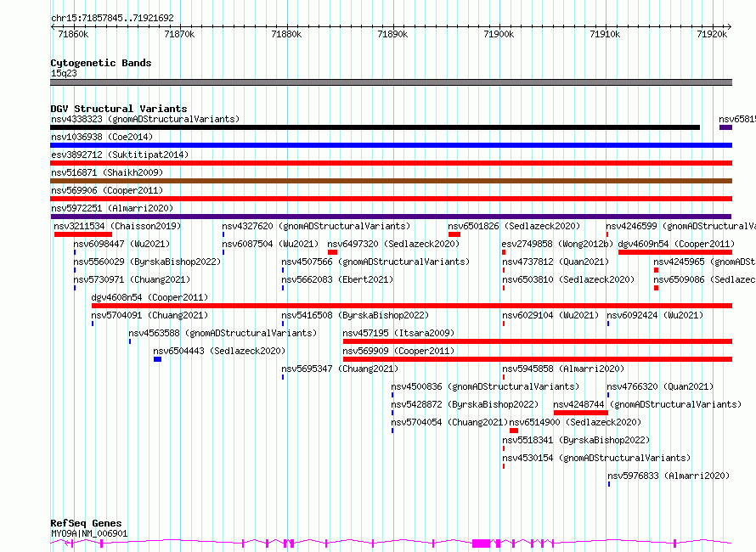The height and width of the screenshot is (552, 756).
Task: Open nsv6092424 (Wu2021) variant label
Action: pyautogui.click(x=655, y=315)
